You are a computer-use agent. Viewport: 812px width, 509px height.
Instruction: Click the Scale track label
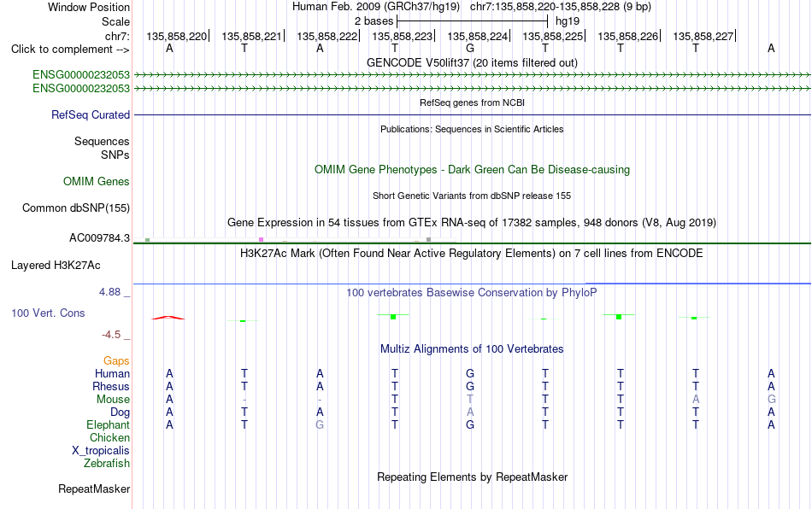[115, 21]
